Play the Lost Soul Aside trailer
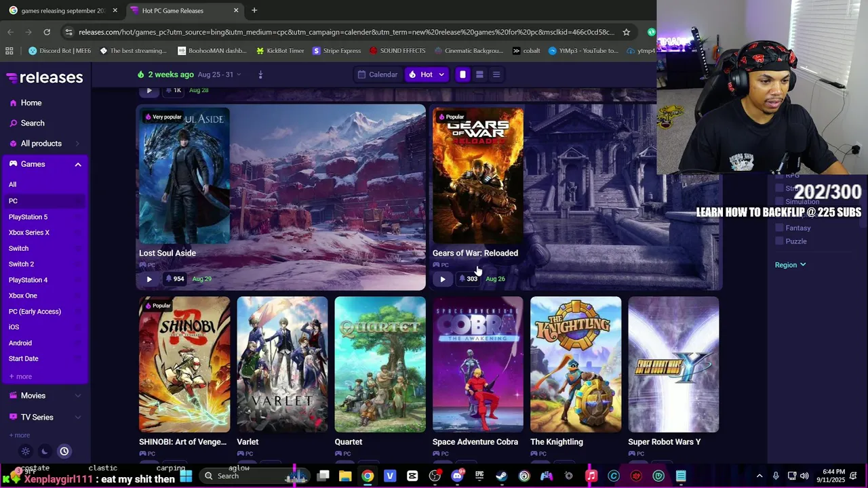 (x=149, y=279)
